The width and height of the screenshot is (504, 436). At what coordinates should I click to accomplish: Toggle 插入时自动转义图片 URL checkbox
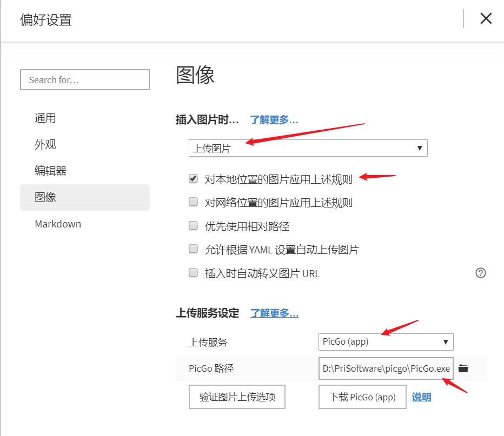(x=193, y=273)
